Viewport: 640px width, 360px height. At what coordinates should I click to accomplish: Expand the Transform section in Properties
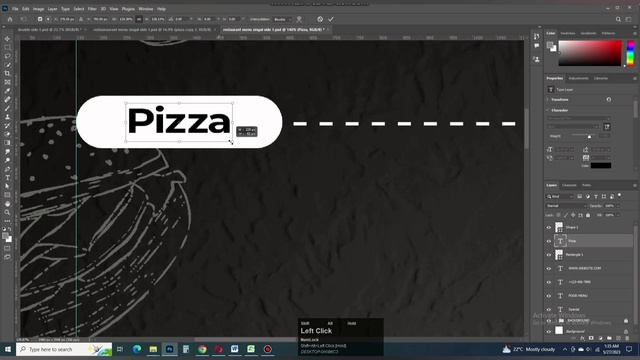click(548, 100)
